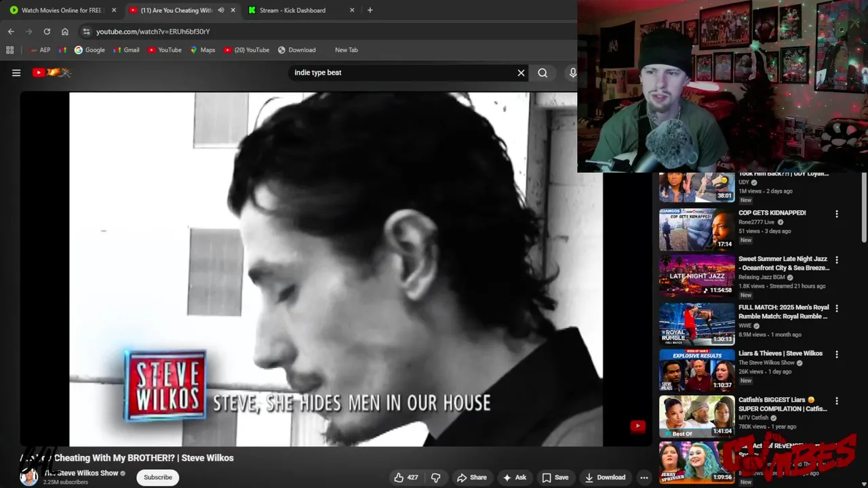The image size is (868, 488).
Task: Open the Late Night Jazz thumbnail
Action: click(x=697, y=275)
